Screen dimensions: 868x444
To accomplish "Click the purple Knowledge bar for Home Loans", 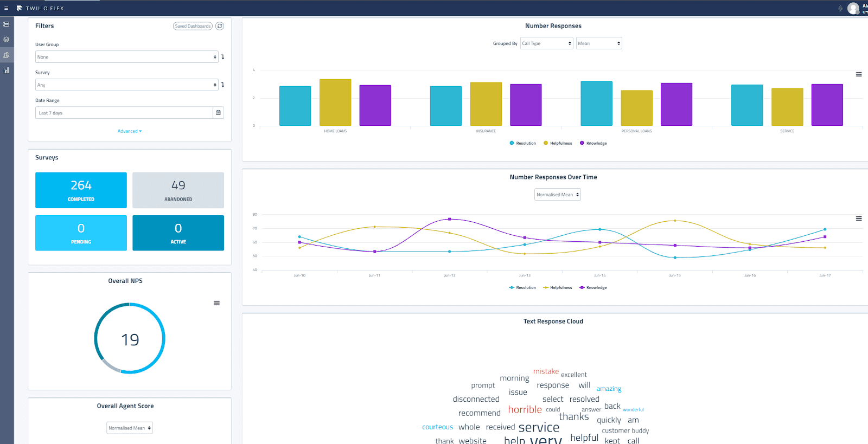I will tap(375, 105).
